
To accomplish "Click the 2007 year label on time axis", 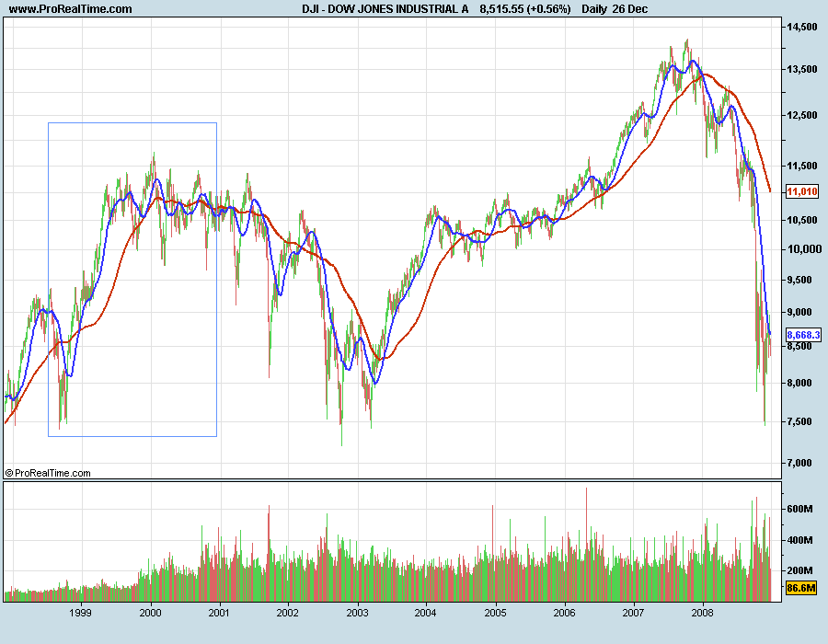I will click(x=633, y=613).
